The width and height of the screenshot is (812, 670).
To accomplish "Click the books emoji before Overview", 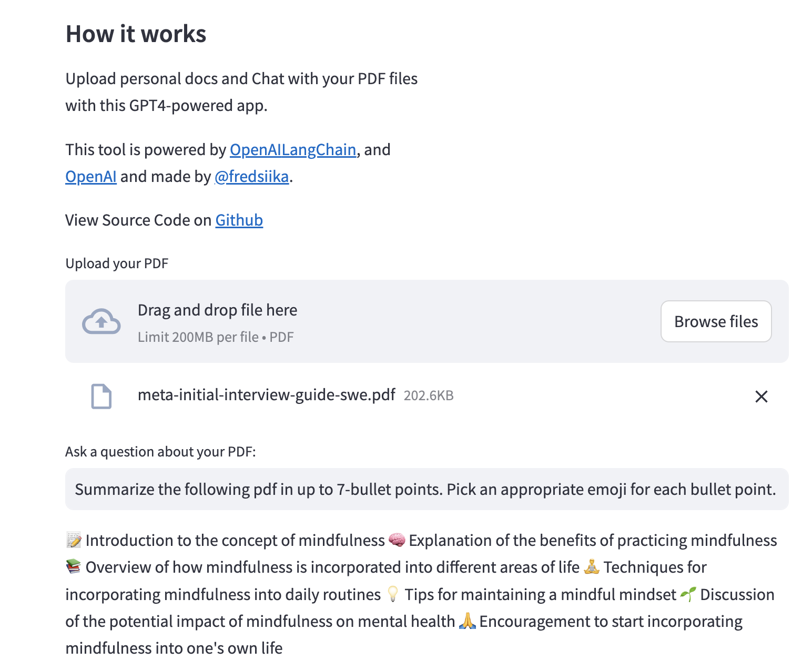I will point(74,567).
